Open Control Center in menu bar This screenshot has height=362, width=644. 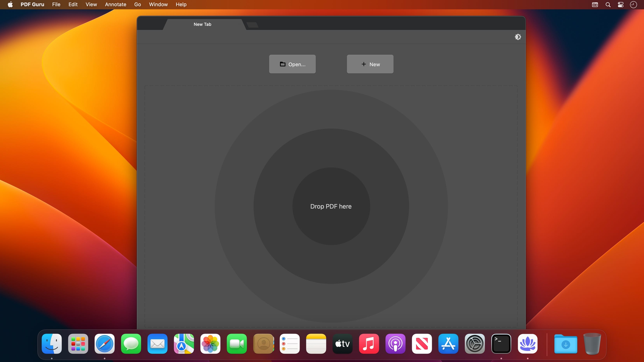(620, 5)
